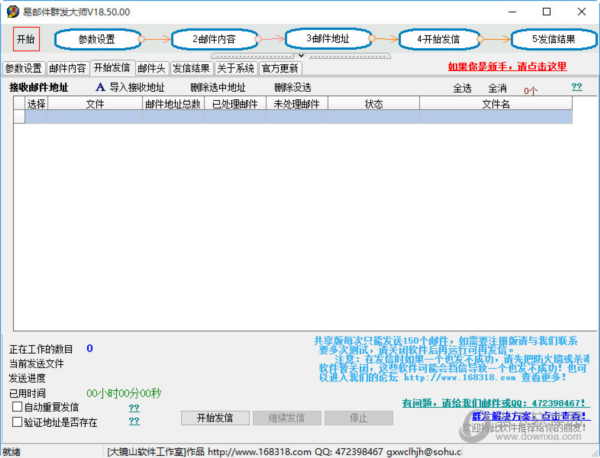The width and height of the screenshot is (600, 458).
Task: Click the 00小时00分00秒 elapsed time value
Action: 124,393
